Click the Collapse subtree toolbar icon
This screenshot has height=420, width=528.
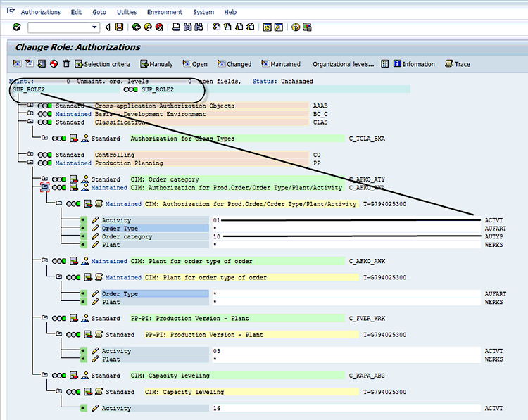(x=30, y=63)
